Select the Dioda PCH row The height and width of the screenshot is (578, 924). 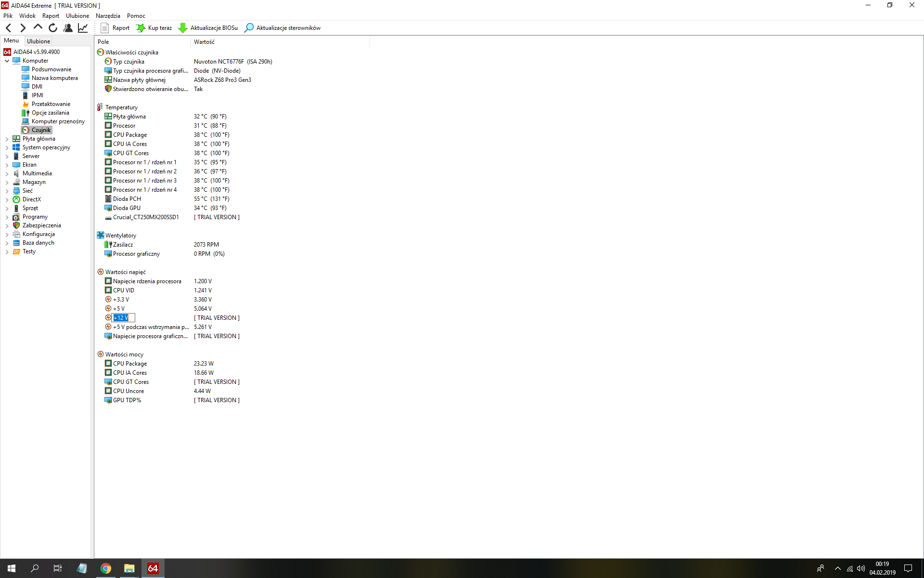[x=233, y=199]
